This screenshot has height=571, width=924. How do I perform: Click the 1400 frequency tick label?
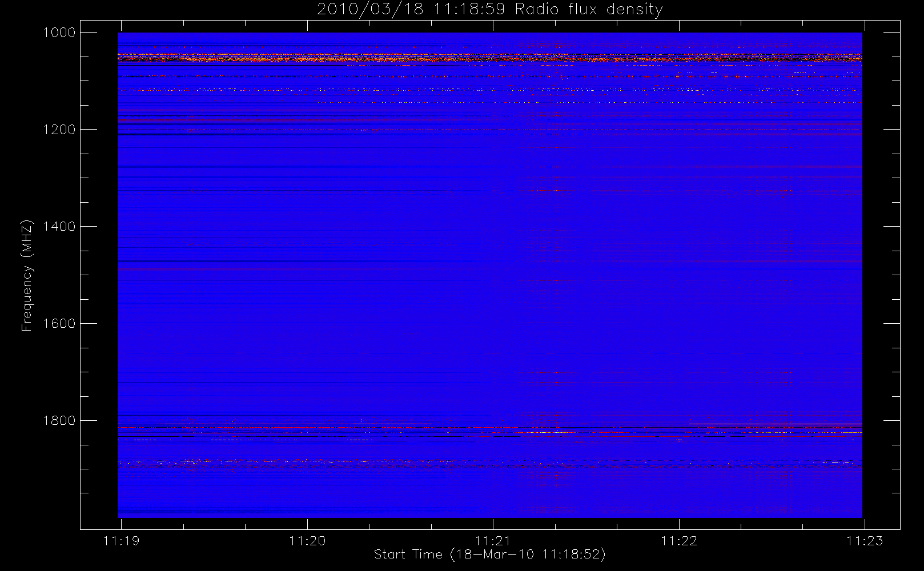[x=59, y=227]
